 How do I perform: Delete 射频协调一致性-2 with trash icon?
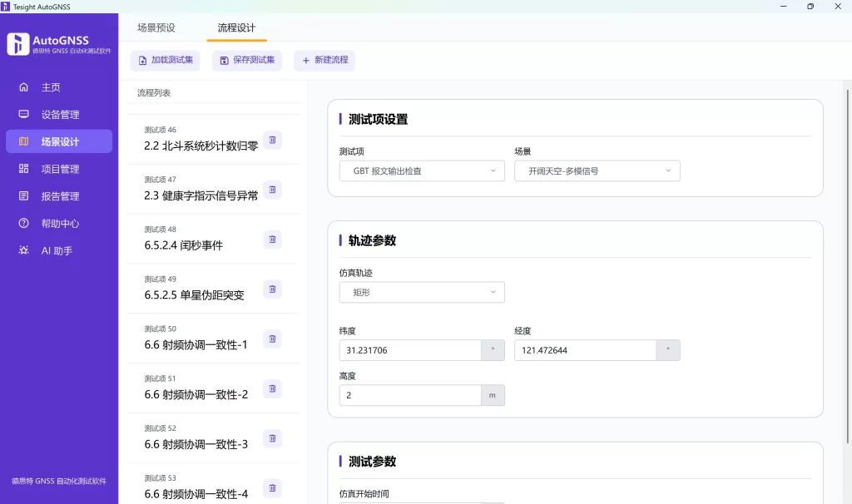point(272,389)
